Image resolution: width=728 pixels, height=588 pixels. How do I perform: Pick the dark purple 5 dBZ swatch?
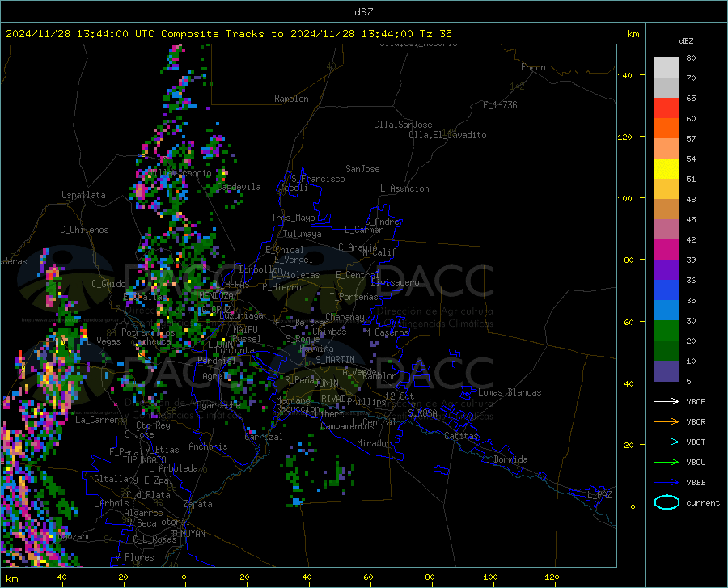click(x=667, y=371)
